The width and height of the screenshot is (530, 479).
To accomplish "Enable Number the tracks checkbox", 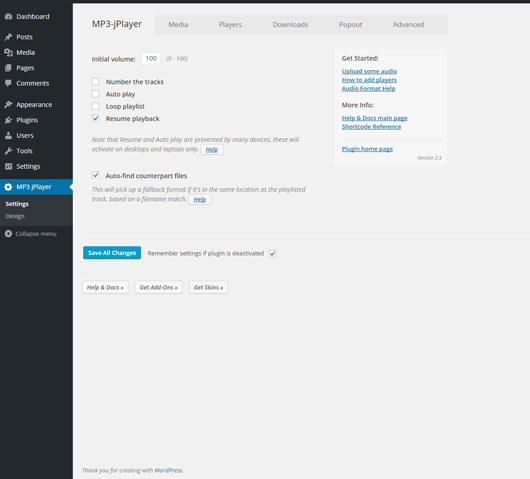I will pos(96,81).
